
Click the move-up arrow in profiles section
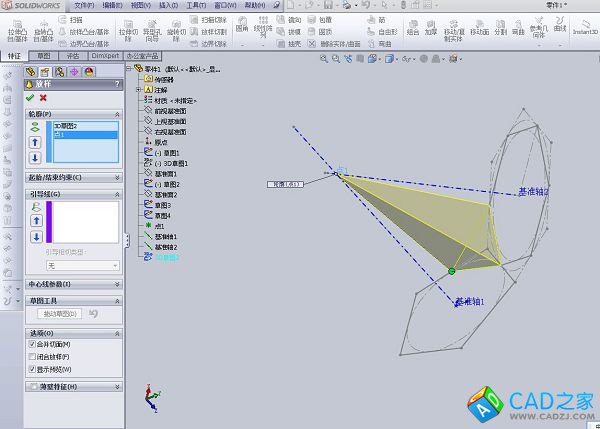(x=34, y=143)
